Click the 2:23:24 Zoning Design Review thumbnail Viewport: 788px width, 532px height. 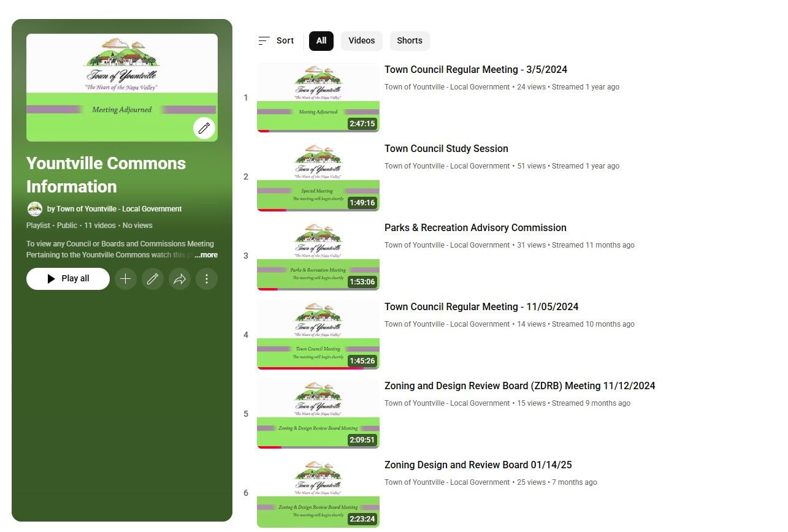coord(318,493)
